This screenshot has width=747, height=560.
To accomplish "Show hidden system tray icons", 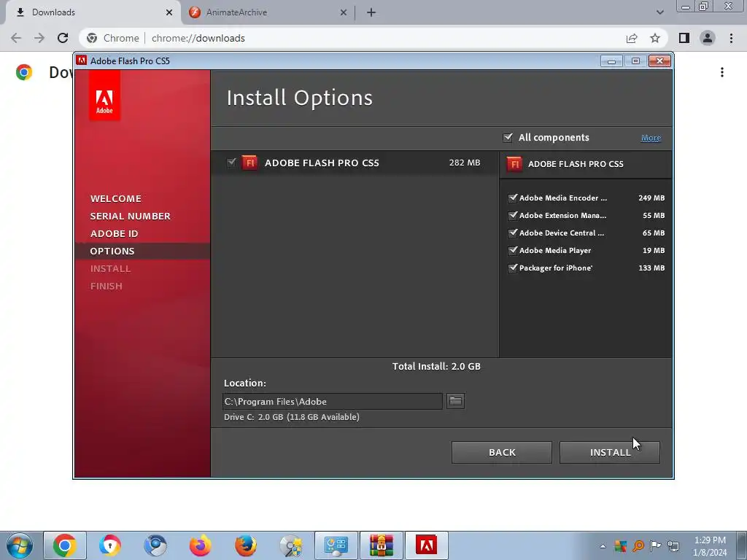I will point(603,546).
